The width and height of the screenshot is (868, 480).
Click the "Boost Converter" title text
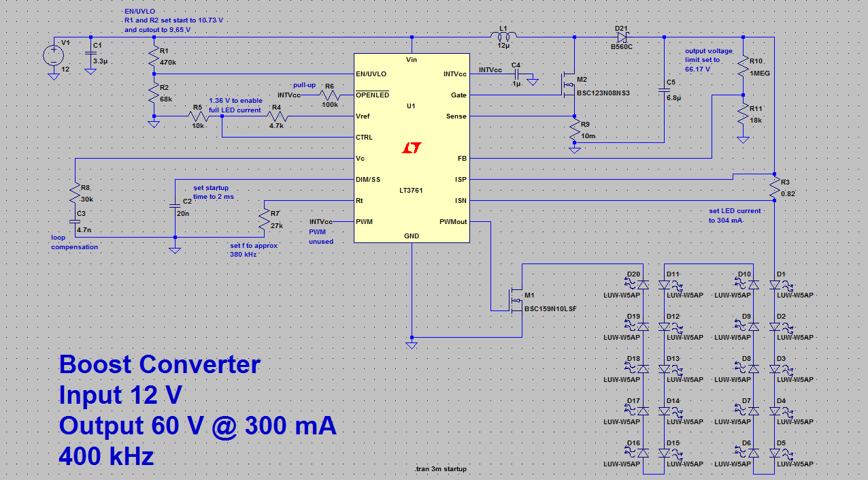[160, 365]
